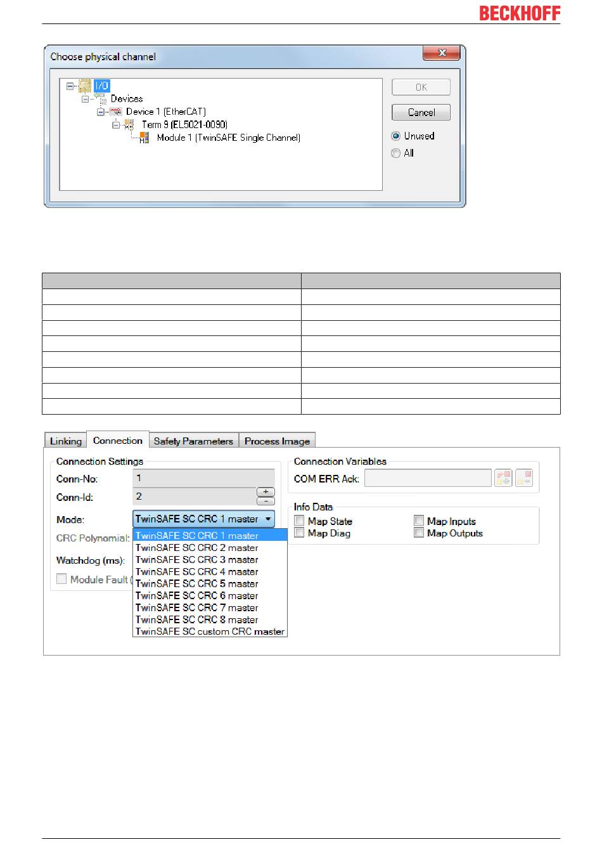Click the Device 1 (EtherCAT) icon
The width and height of the screenshot is (602, 868).
pos(115,112)
